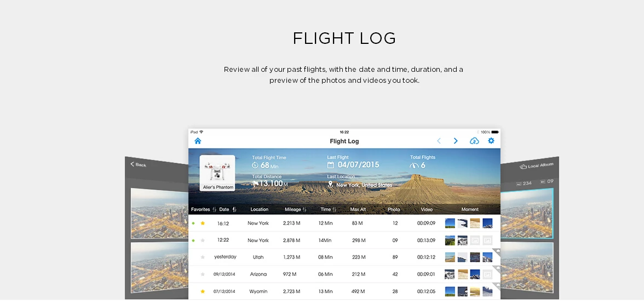Screen dimensions: 644x301
Task: Open first moment thumbnail of the Wyomin flight
Action: pos(450,291)
